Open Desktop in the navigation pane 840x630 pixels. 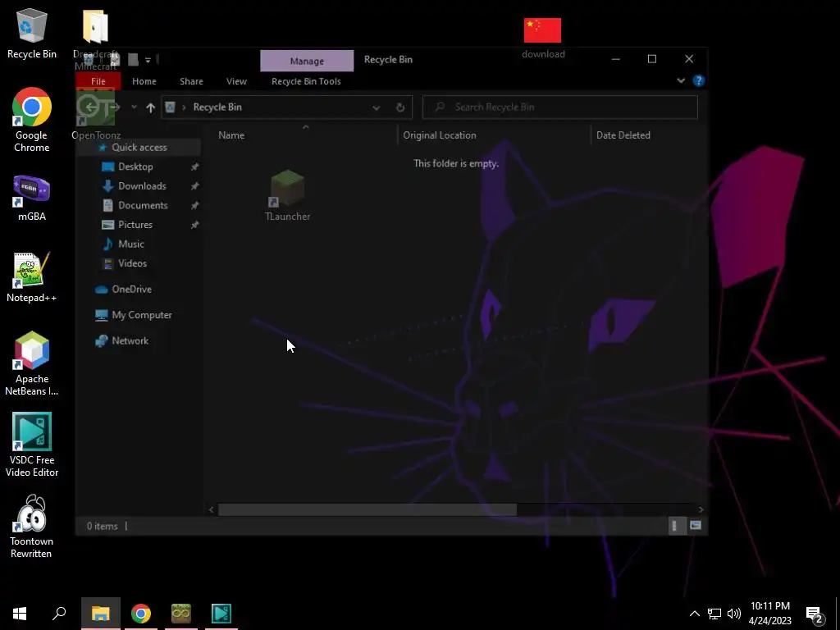click(135, 167)
